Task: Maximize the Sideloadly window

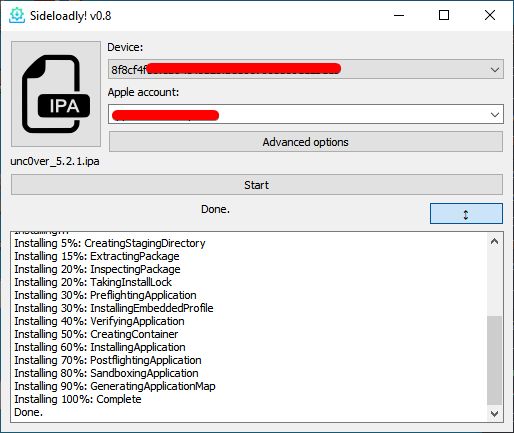Action: coord(444,15)
